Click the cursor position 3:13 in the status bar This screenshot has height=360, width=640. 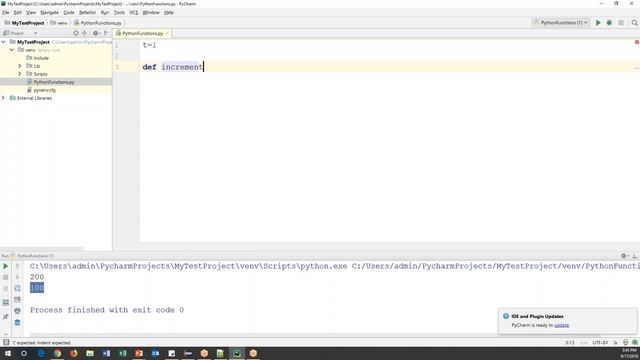pyautogui.click(x=570, y=343)
